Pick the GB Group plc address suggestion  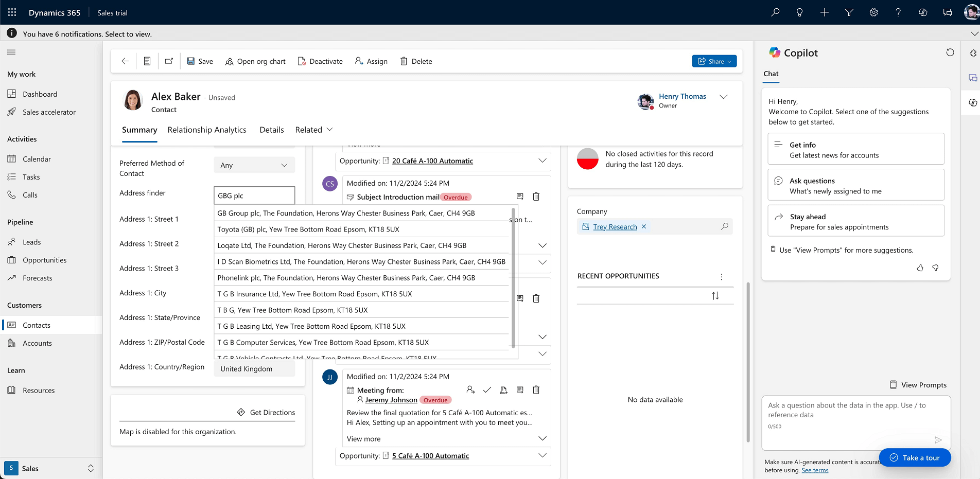point(361,213)
